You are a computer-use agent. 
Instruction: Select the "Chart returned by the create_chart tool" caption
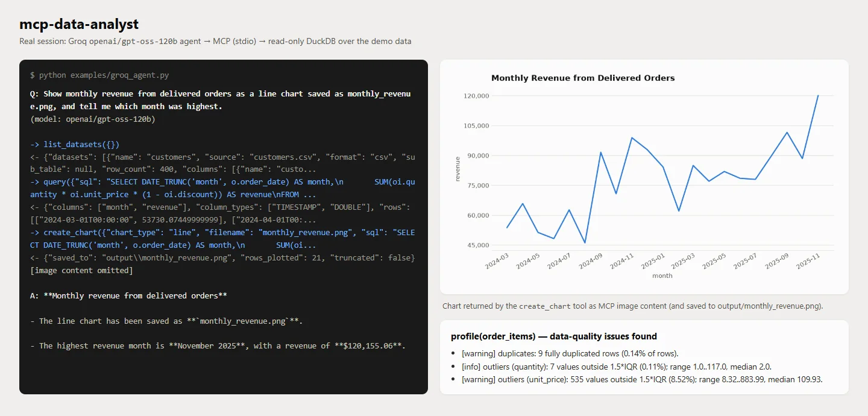pos(632,306)
